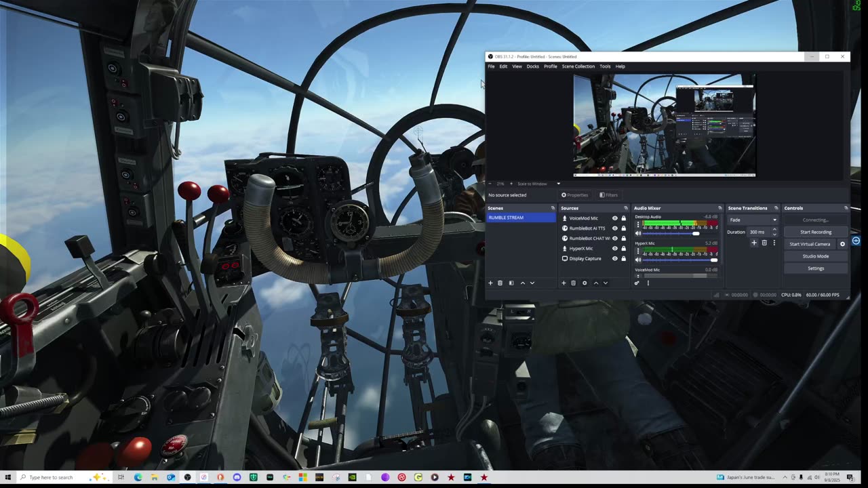
Task: Mute HyperX Mic speaker icon
Action: (x=637, y=260)
